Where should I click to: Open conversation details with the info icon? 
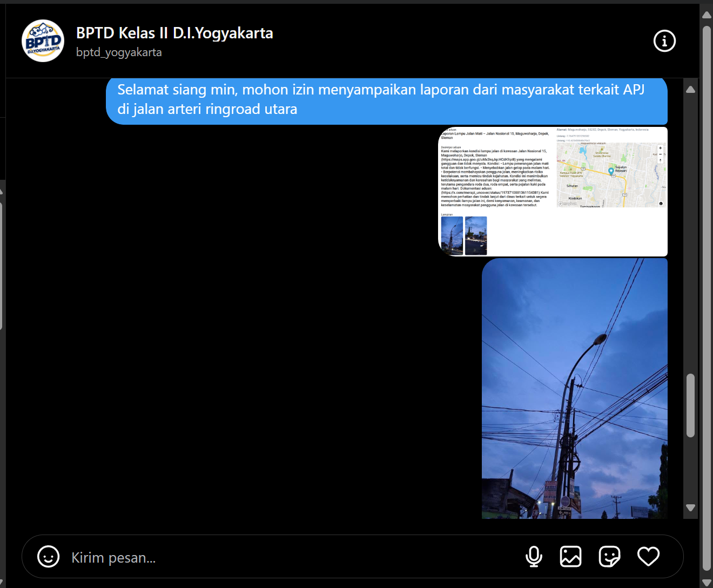point(664,41)
